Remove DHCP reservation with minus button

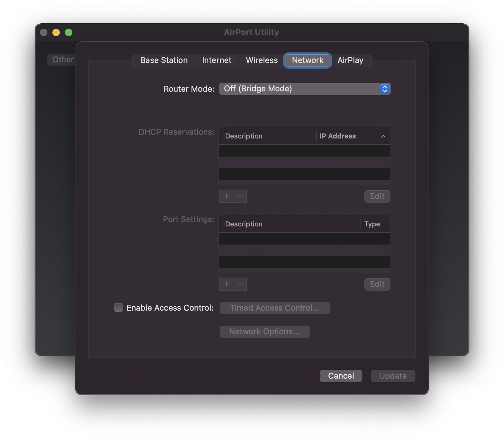240,196
